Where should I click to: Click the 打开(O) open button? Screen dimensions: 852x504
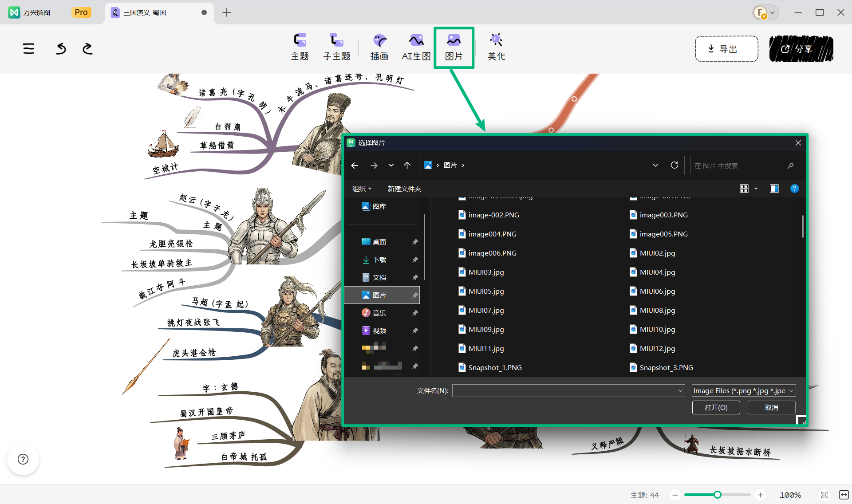716,407
